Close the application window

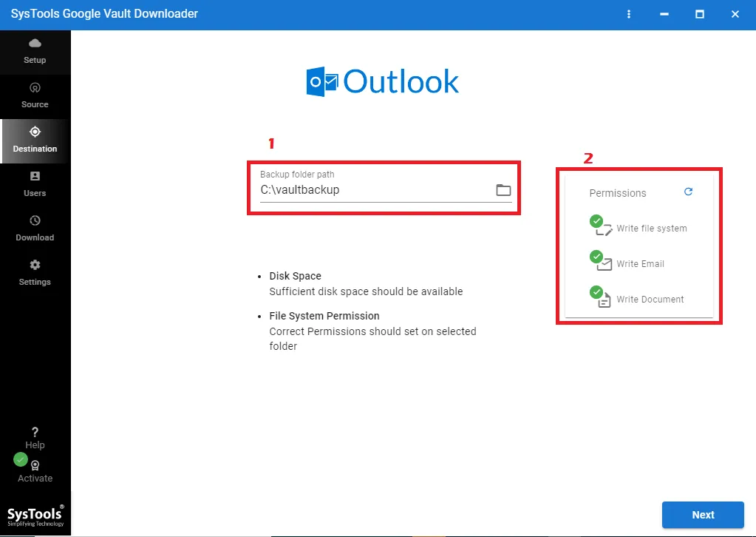tap(735, 14)
